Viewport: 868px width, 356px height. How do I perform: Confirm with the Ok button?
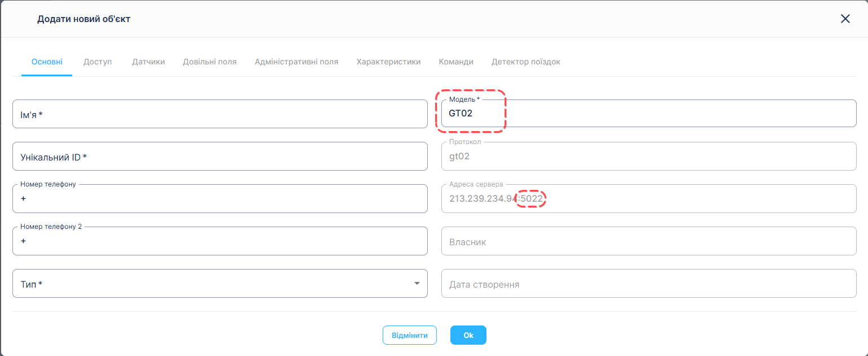click(468, 335)
